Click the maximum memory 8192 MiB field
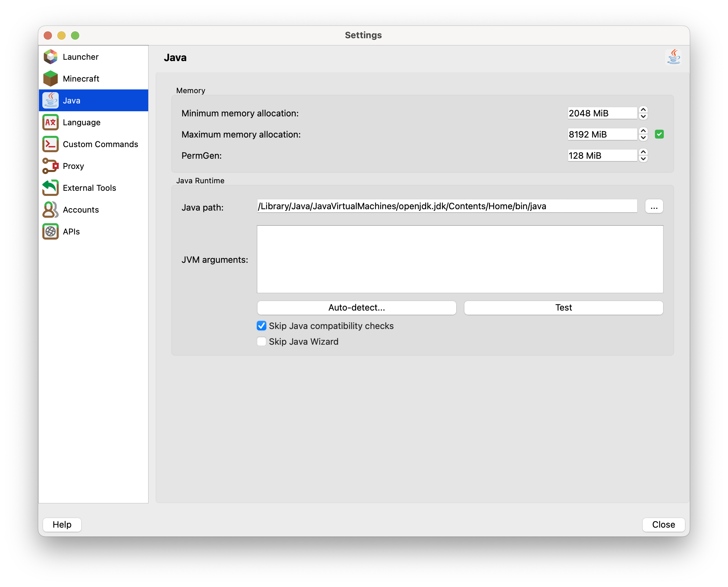The image size is (728, 587). pos(603,134)
